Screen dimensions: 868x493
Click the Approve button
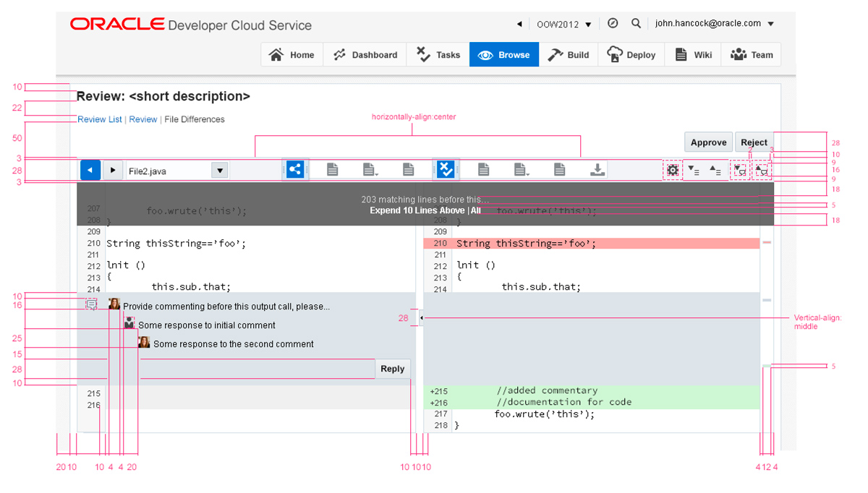click(x=708, y=142)
